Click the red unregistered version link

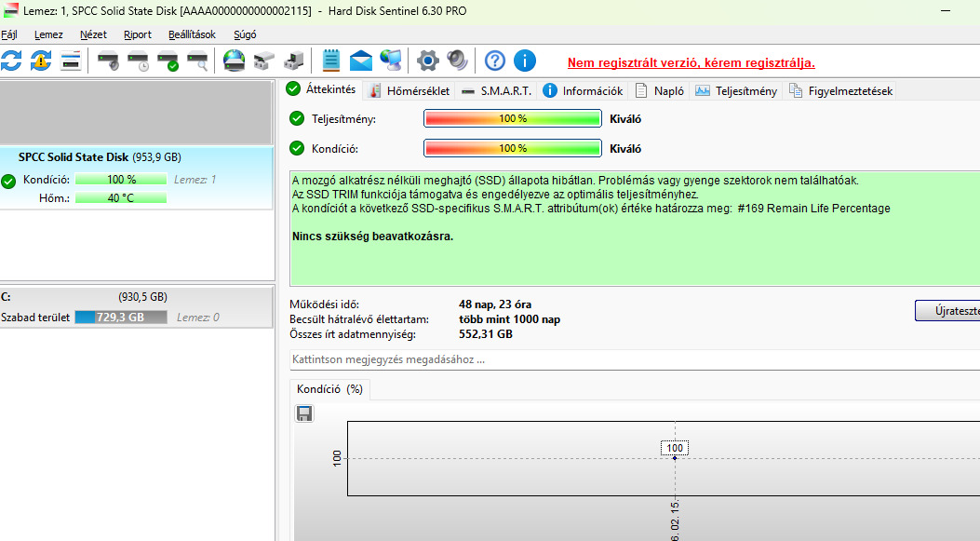pos(691,62)
